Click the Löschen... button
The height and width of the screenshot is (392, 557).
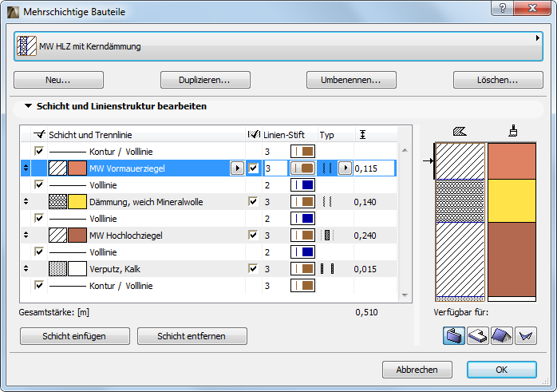(498, 80)
